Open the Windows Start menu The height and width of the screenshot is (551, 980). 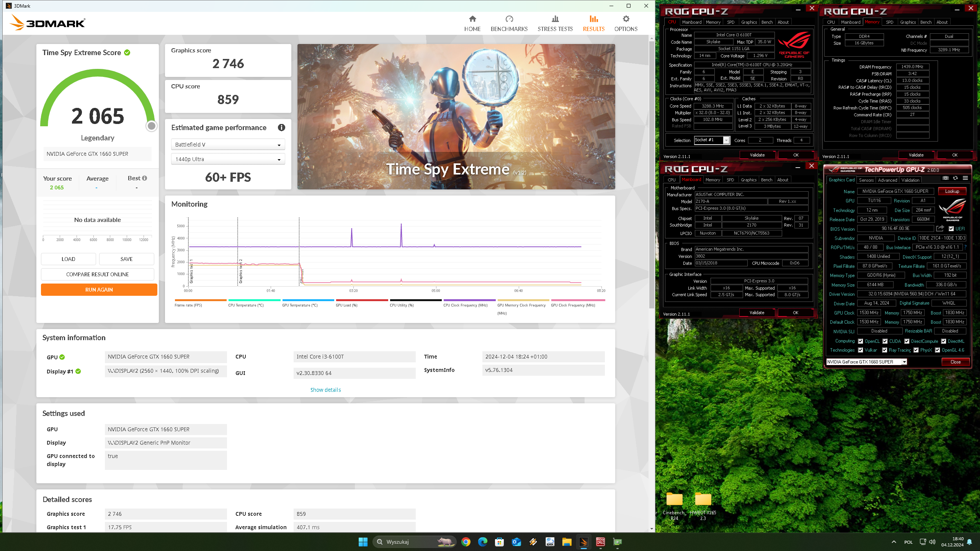pyautogui.click(x=363, y=542)
